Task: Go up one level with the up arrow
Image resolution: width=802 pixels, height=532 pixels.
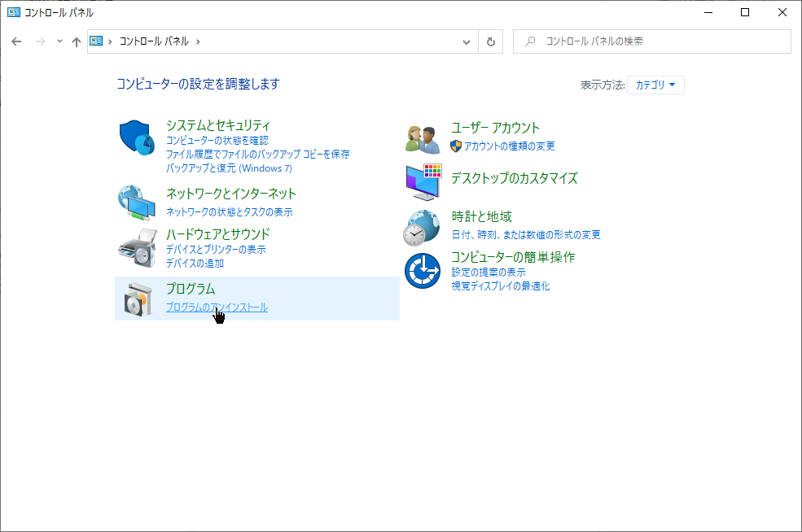Action: (x=77, y=42)
